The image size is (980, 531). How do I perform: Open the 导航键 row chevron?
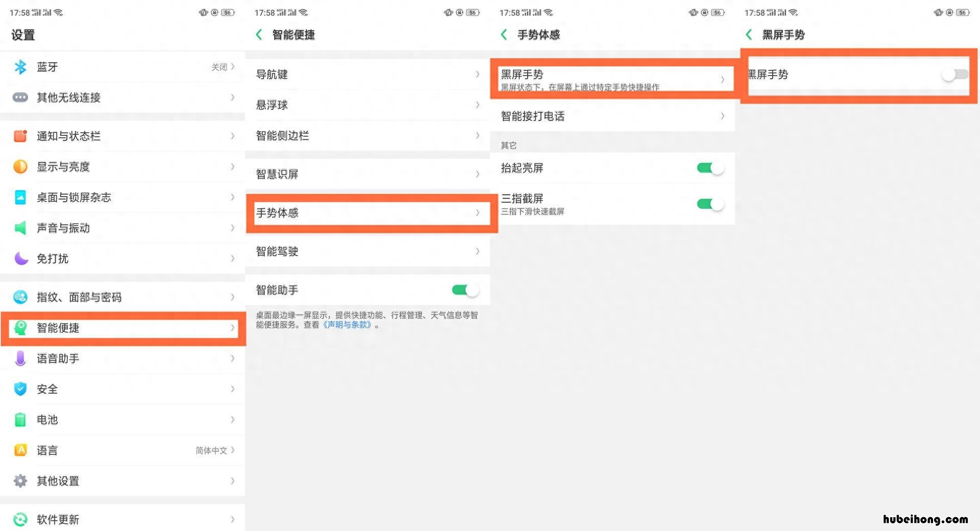(478, 75)
